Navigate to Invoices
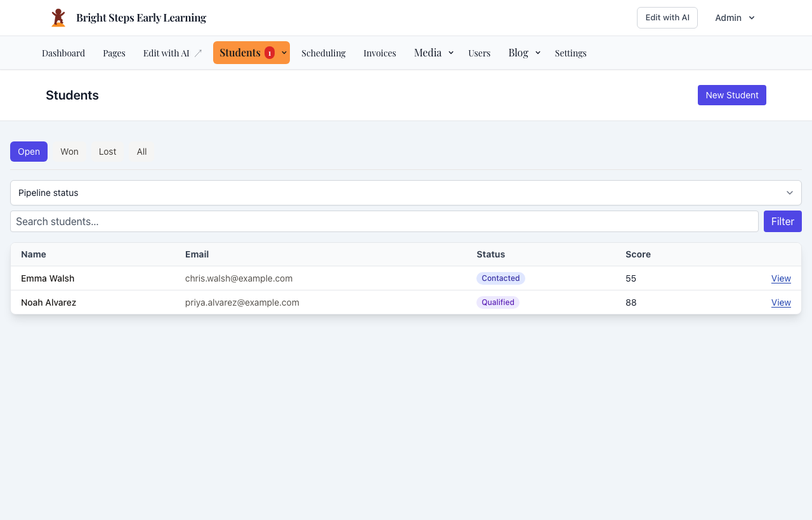812x520 pixels. [380, 53]
